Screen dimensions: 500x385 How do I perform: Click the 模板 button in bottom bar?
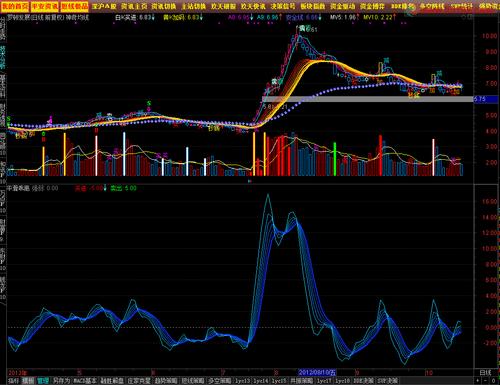point(28,381)
